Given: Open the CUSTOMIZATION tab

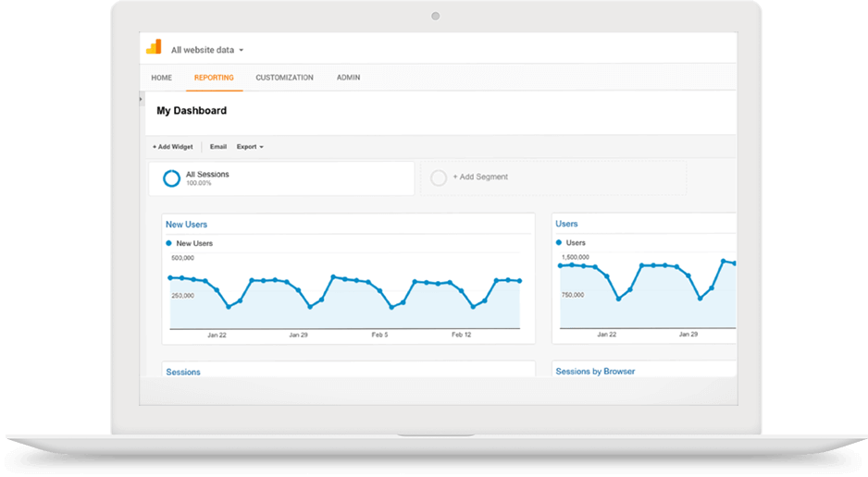Looking at the screenshot, I should click(x=284, y=78).
